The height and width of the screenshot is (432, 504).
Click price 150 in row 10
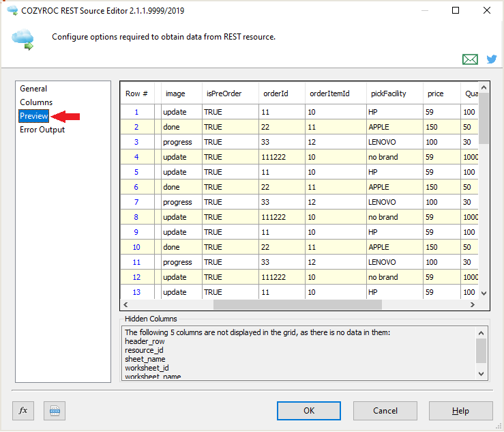(x=442, y=247)
